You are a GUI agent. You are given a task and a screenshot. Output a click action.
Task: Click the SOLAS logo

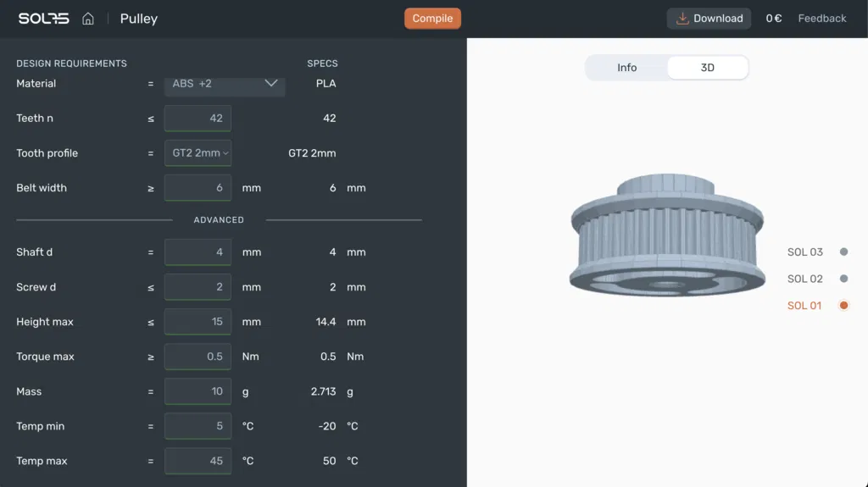point(44,19)
